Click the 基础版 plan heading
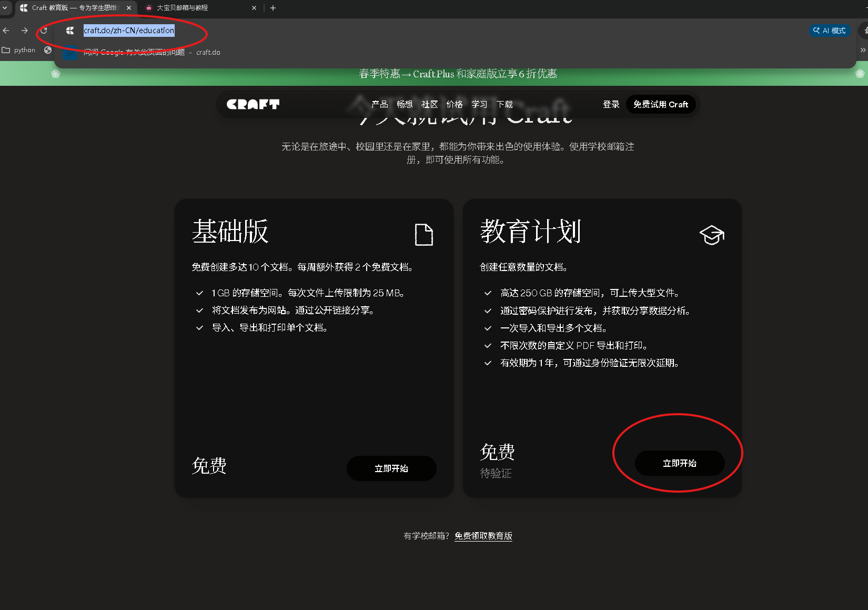Viewport: 868px width, 610px height. 230,232
